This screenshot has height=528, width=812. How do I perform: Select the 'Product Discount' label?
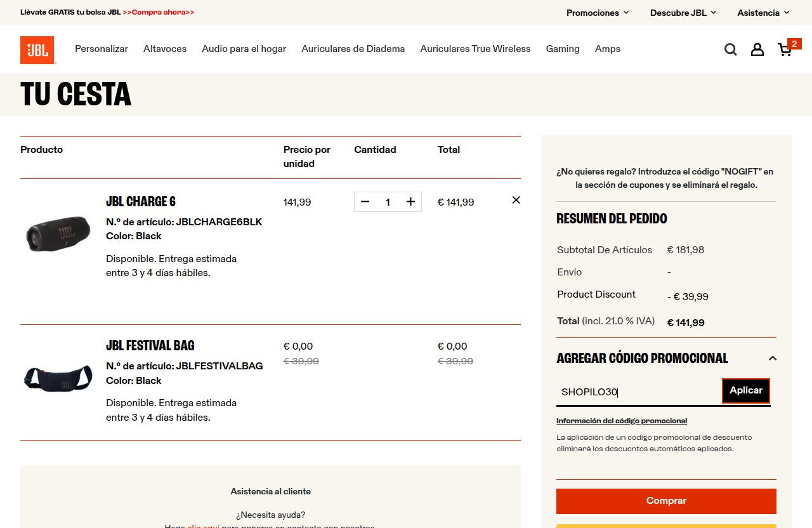point(596,294)
